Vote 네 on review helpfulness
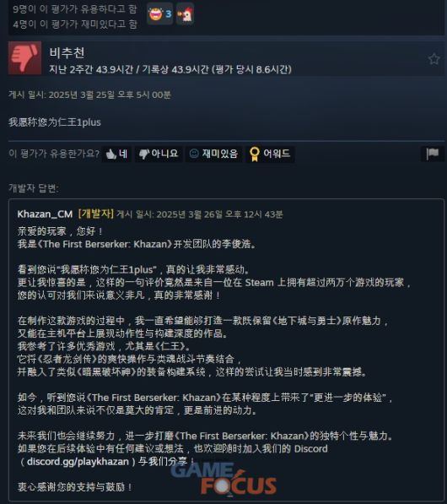This screenshot has height=504, width=447. [116, 154]
